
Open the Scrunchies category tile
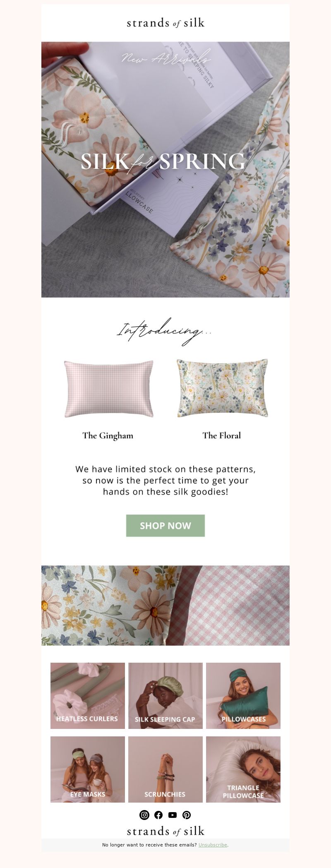(x=165, y=769)
